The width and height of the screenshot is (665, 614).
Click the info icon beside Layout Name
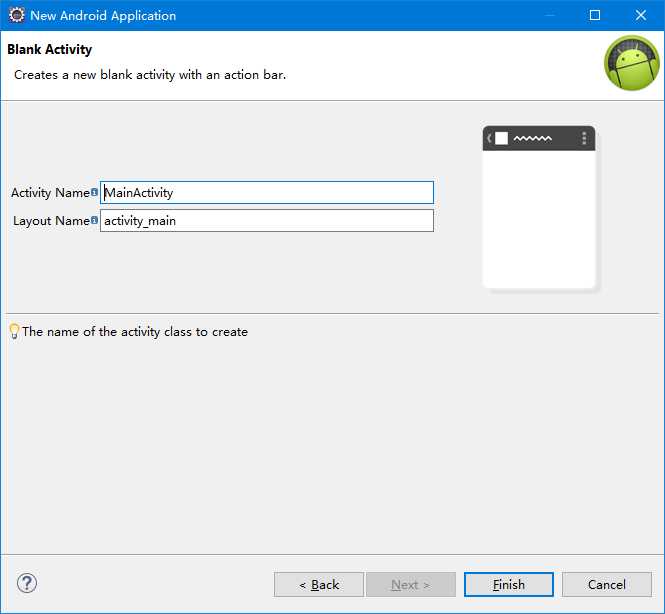(94, 220)
